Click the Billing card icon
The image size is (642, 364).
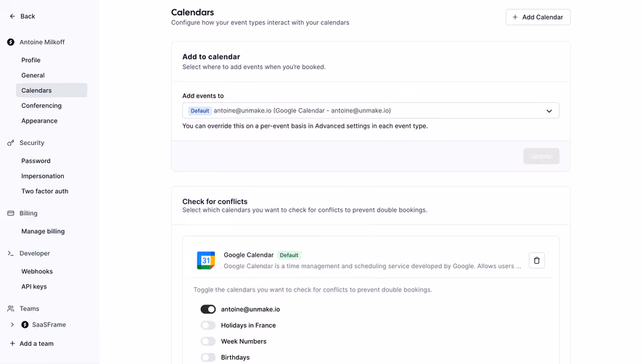(11, 213)
